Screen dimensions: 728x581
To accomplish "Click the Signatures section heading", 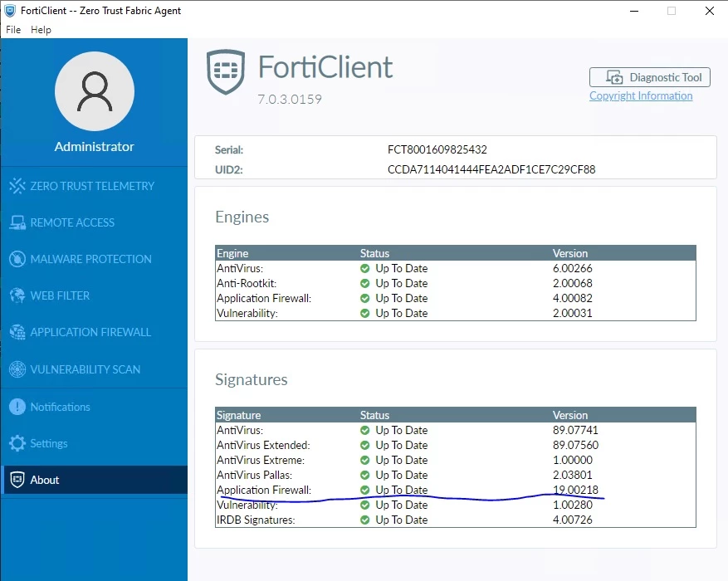I will click(252, 379).
